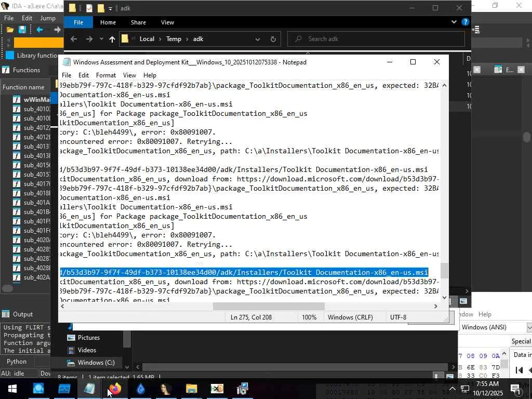Click Windows Start button
The image size is (532, 399).
12,389
